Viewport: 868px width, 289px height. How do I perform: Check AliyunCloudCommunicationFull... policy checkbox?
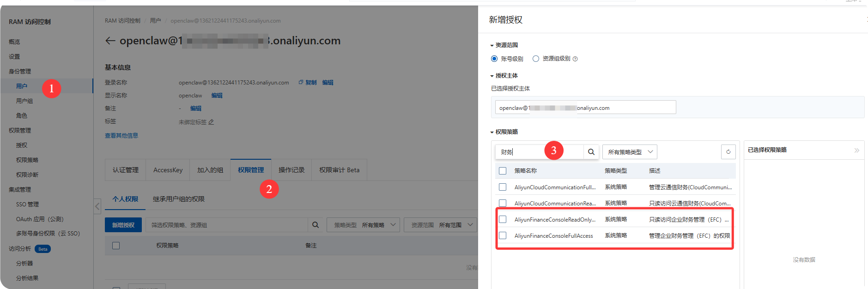pyautogui.click(x=503, y=187)
